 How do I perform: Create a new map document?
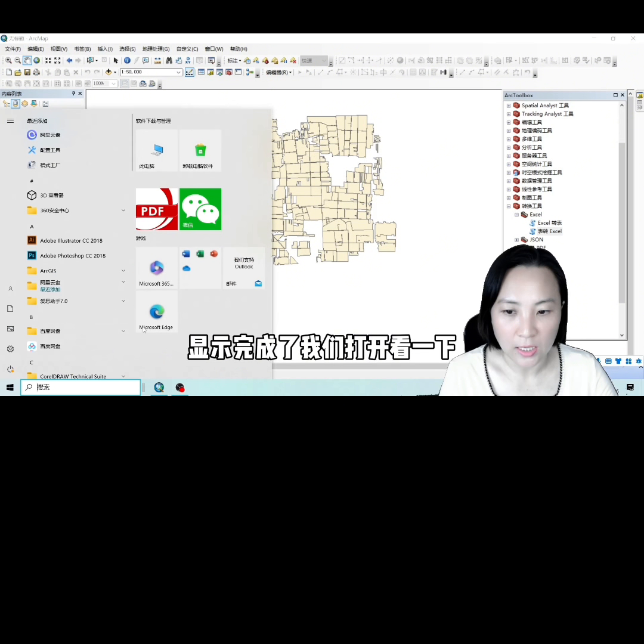(8, 72)
